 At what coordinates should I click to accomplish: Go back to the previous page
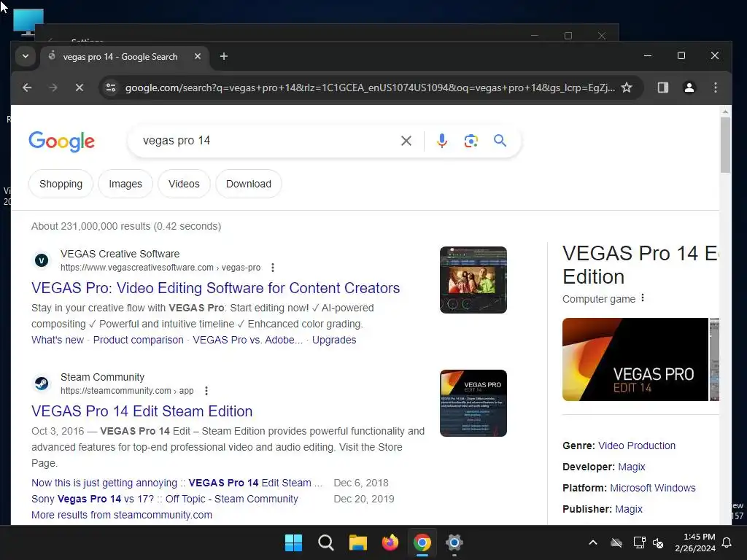pyautogui.click(x=27, y=87)
